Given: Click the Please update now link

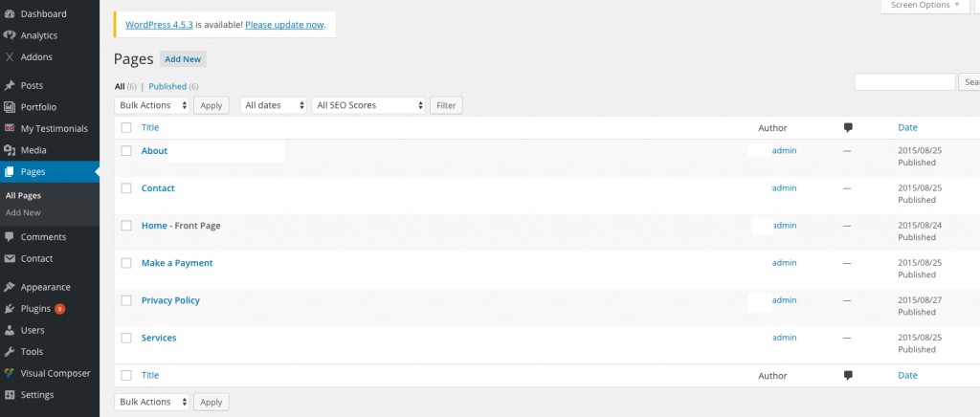Looking at the screenshot, I should [x=284, y=25].
